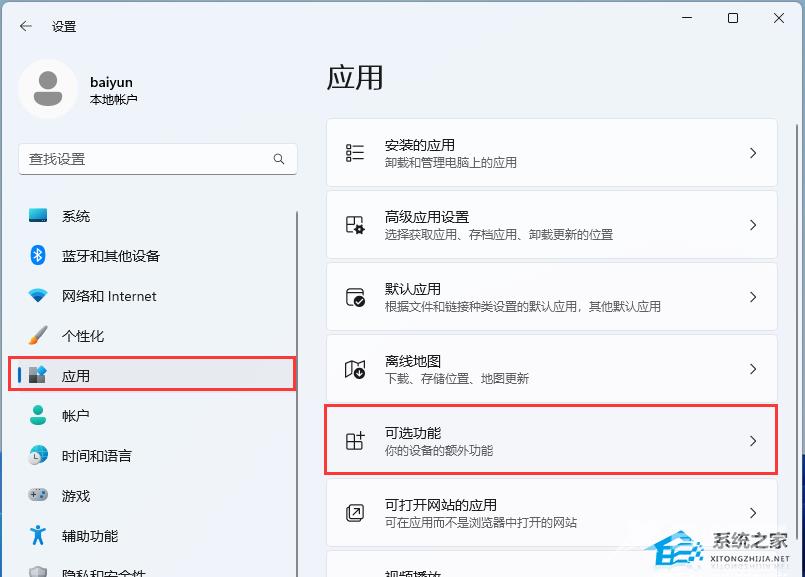Click the 个性化 paintbrush icon
Image resolution: width=805 pixels, height=577 pixels.
[38, 335]
